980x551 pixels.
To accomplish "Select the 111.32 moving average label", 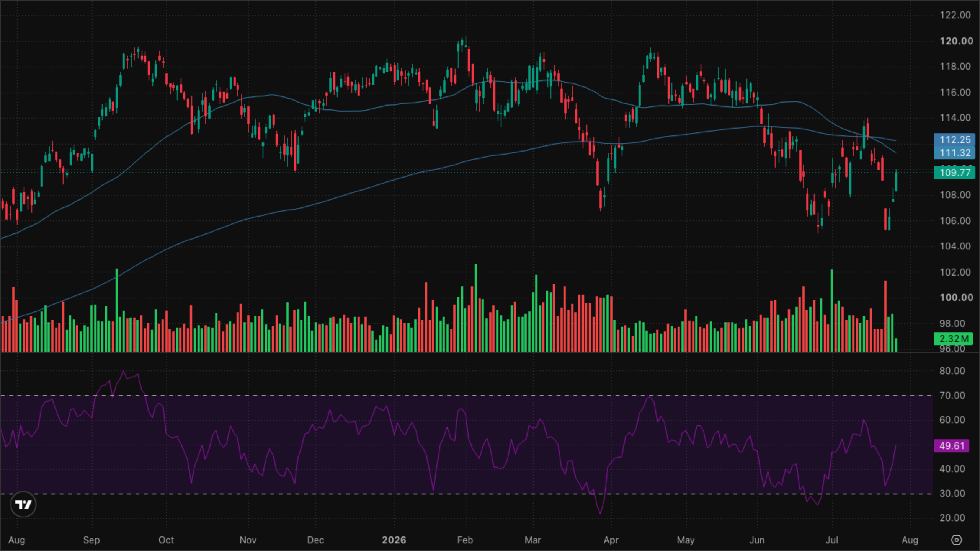I will (954, 153).
